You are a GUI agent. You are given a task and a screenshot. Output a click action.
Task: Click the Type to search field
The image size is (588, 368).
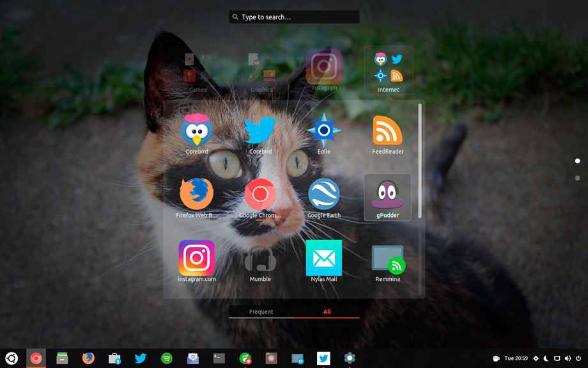[x=294, y=17]
